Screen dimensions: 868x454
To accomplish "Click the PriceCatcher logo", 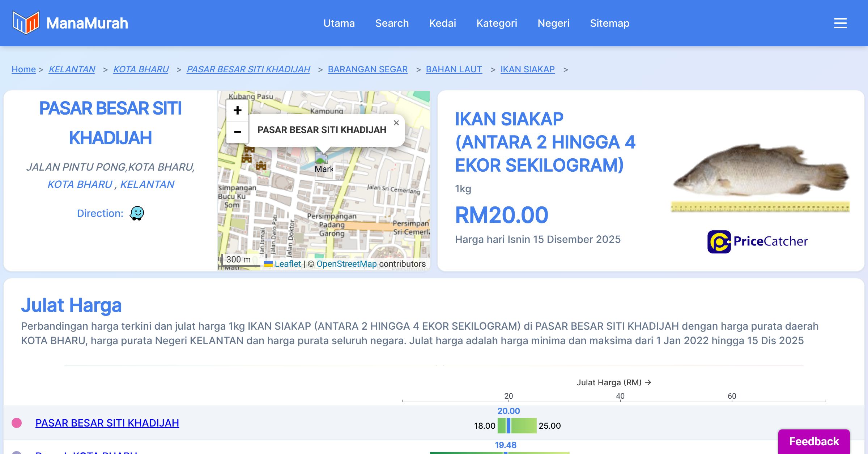I will 757,241.
